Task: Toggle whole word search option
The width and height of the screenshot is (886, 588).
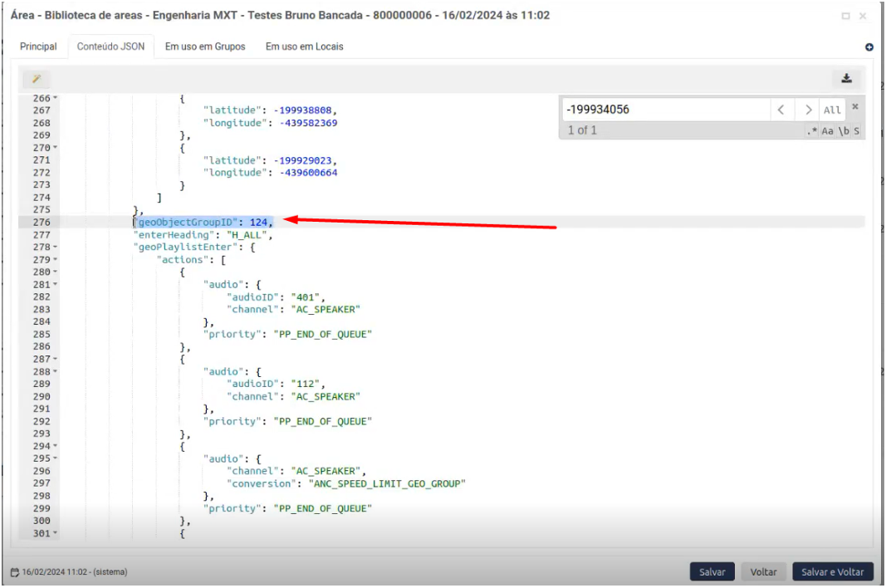Action: [843, 131]
